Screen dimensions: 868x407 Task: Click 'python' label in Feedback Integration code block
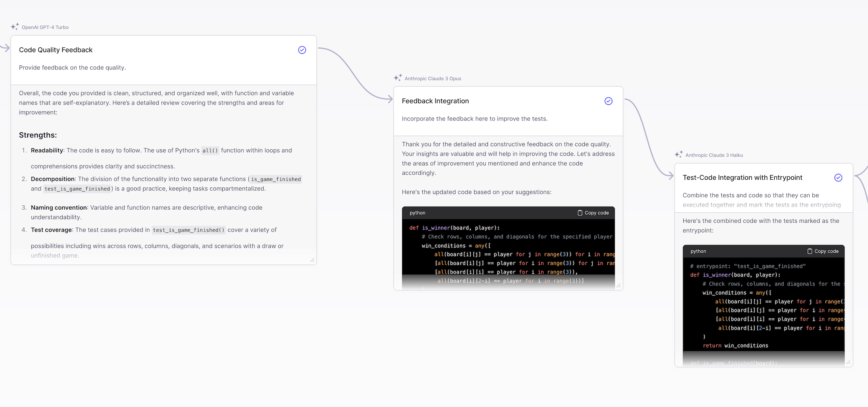pos(417,213)
